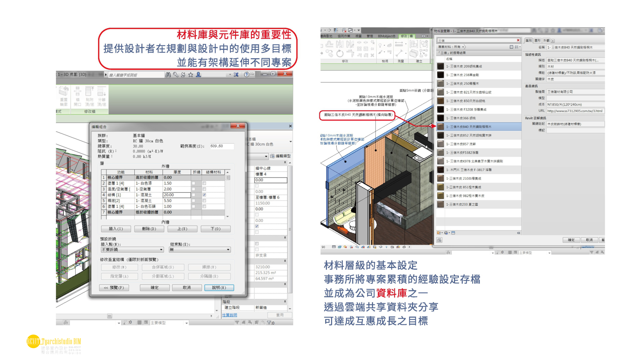Click the << 預覽(P) button
The height and width of the screenshot is (362, 644).
coord(114,288)
